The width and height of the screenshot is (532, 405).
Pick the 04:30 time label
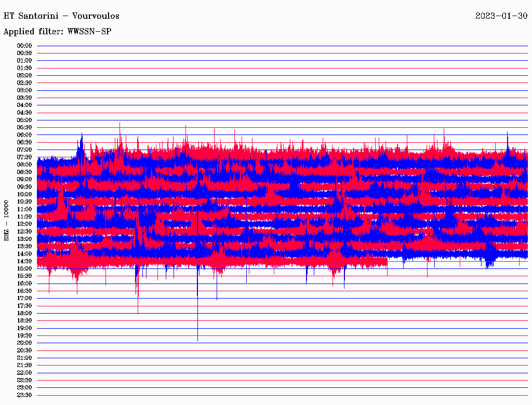pos(24,113)
